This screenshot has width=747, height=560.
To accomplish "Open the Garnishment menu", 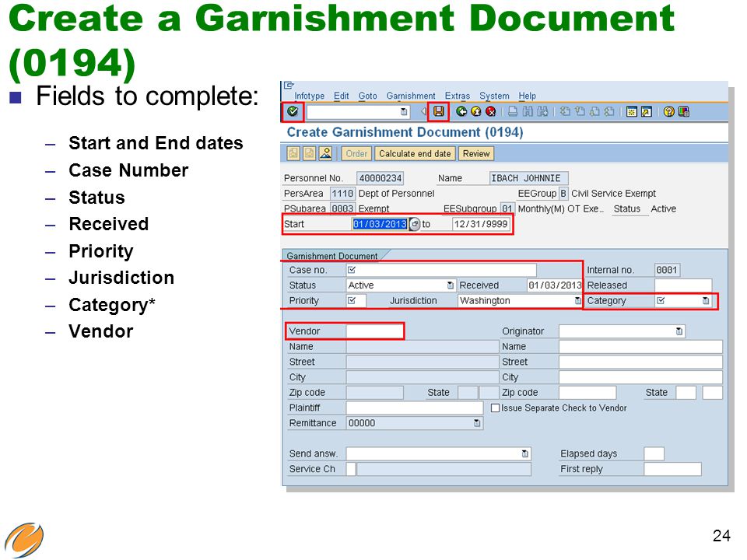I will (411, 96).
